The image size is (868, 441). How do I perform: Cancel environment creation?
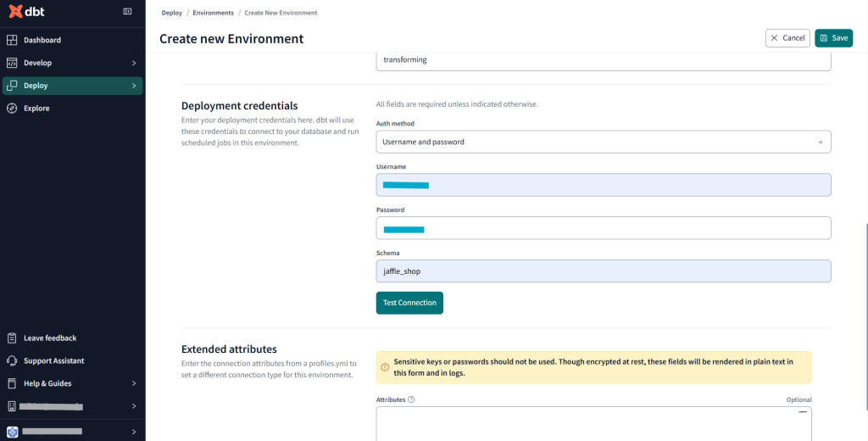(x=787, y=38)
